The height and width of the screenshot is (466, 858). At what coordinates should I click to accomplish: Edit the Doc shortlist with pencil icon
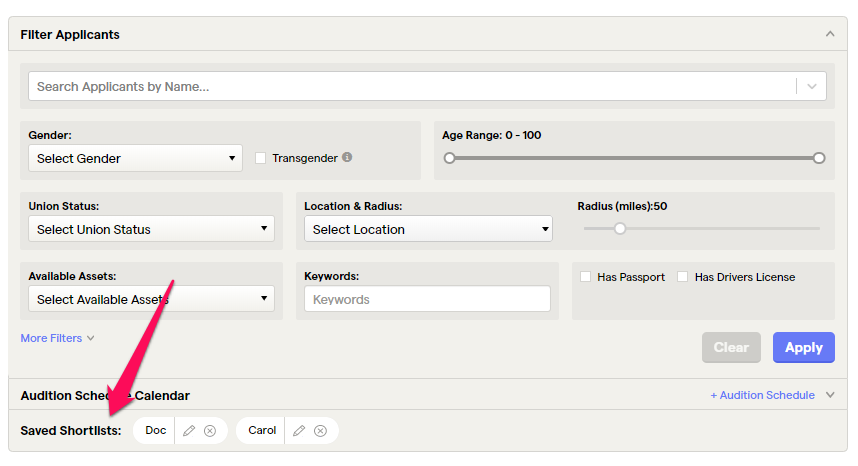tap(190, 431)
